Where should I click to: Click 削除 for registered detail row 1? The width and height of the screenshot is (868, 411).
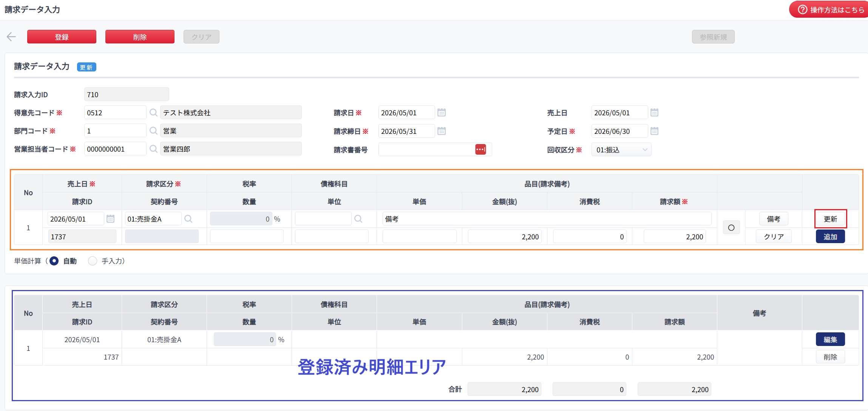tap(830, 357)
